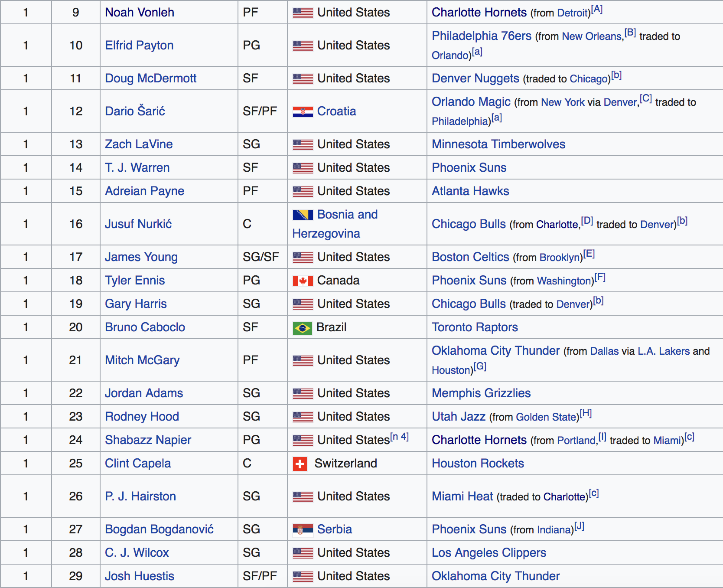Open Dario Šarić player link
This screenshot has width=723, height=588.
(135, 111)
